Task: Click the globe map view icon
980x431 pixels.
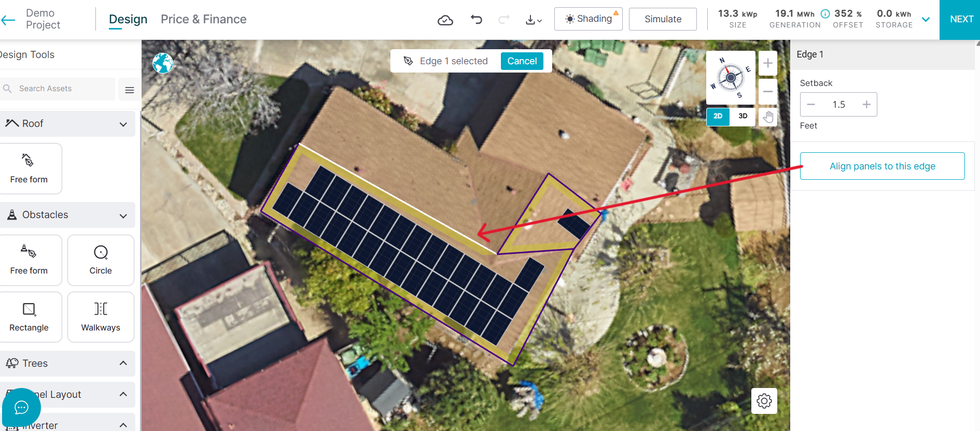Action: tap(163, 63)
